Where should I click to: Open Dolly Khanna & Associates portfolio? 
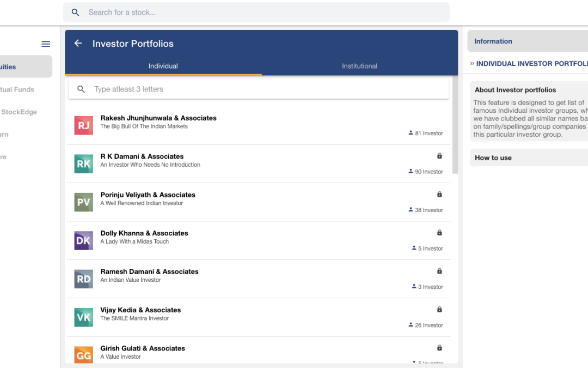259,241
